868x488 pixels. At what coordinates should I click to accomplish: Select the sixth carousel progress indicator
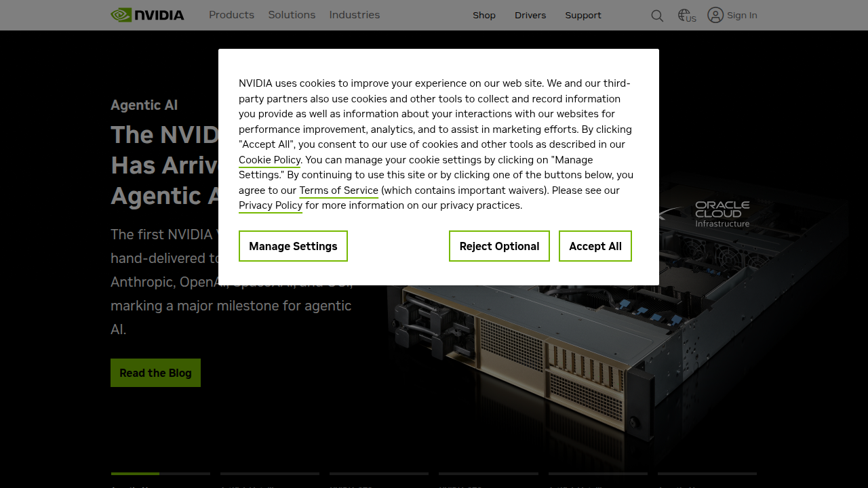click(707, 474)
